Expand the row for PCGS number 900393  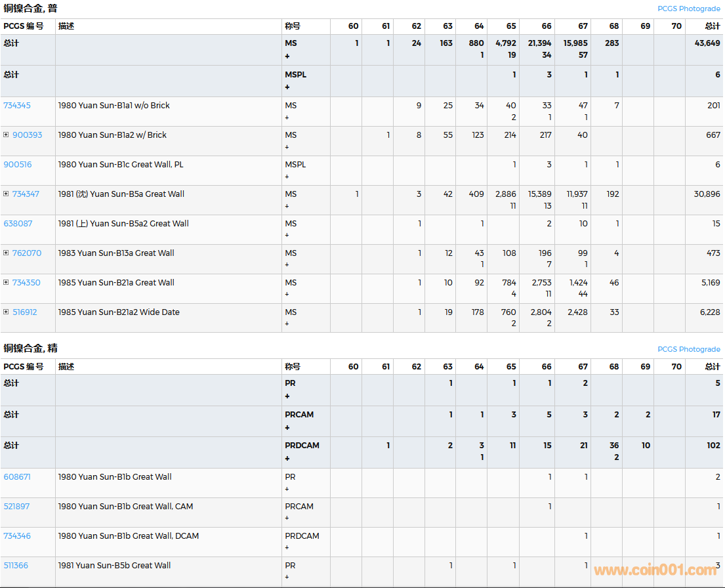coord(6,135)
